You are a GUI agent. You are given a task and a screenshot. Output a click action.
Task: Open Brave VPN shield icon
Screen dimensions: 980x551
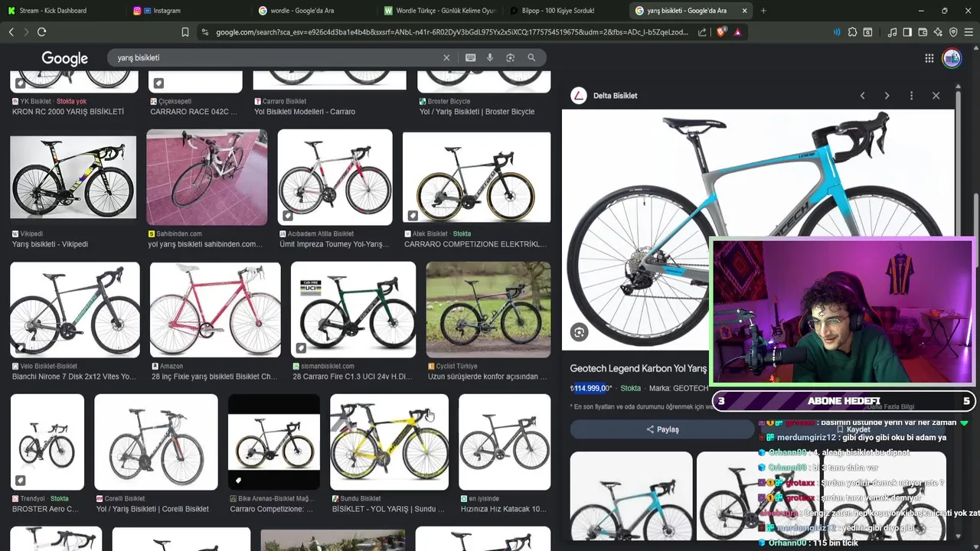click(x=953, y=32)
